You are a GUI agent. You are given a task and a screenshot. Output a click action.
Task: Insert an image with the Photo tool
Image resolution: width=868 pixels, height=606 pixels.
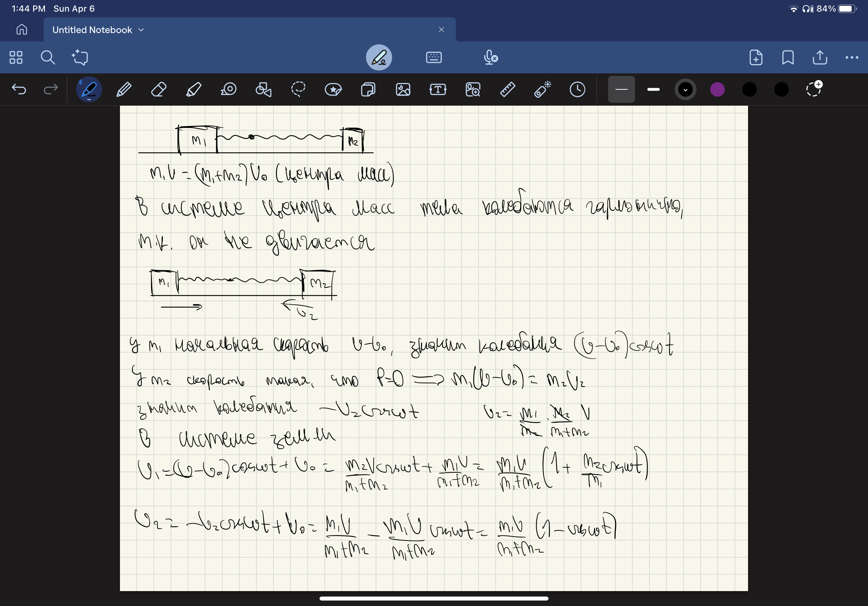[403, 89]
